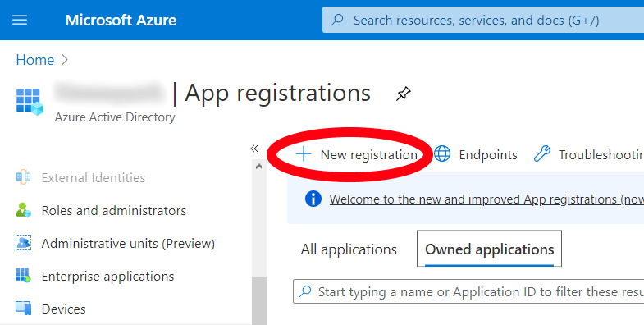Click the wrench icon for Troubleshooting
Image resolution: width=644 pixels, height=325 pixels.
click(x=541, y=154)
